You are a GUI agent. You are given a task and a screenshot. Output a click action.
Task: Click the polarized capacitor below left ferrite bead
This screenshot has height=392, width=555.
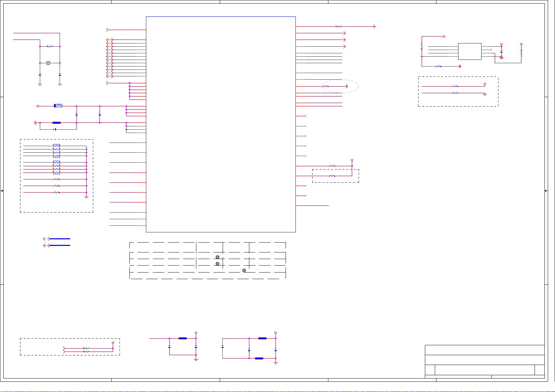pos(55,129)
